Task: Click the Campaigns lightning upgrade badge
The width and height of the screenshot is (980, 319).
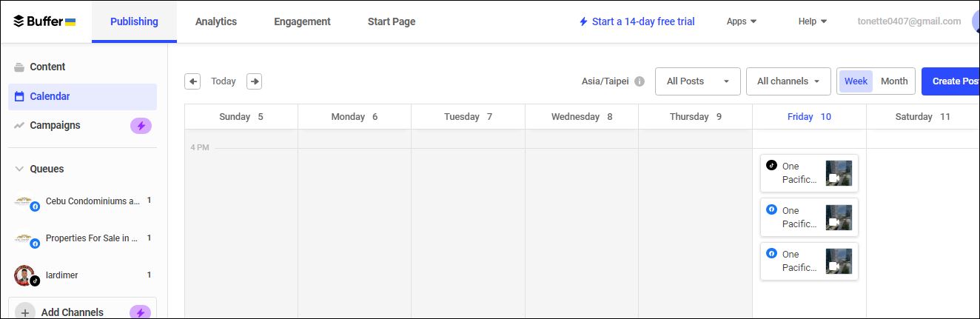Action: coord(141,126)
